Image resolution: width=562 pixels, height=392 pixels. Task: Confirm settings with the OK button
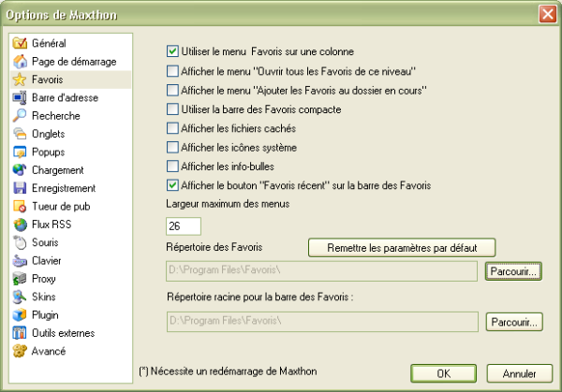pos(443,373)
